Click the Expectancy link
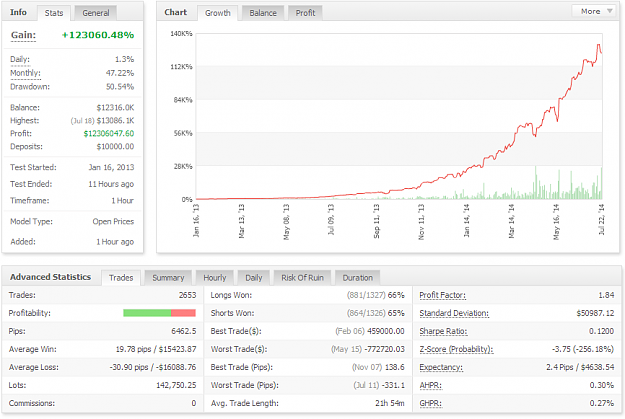 point(441,367)
